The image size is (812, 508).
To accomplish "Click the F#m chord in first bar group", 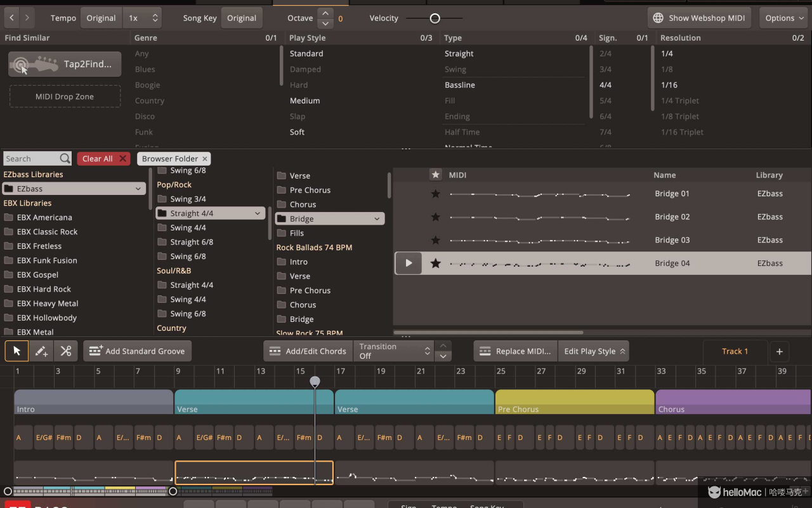I will [x=63, y=438].
